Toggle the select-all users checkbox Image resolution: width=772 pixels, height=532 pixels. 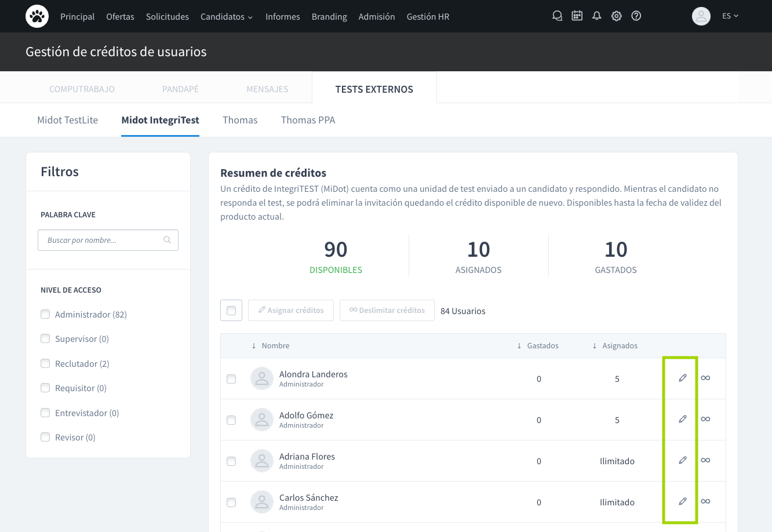231,311
